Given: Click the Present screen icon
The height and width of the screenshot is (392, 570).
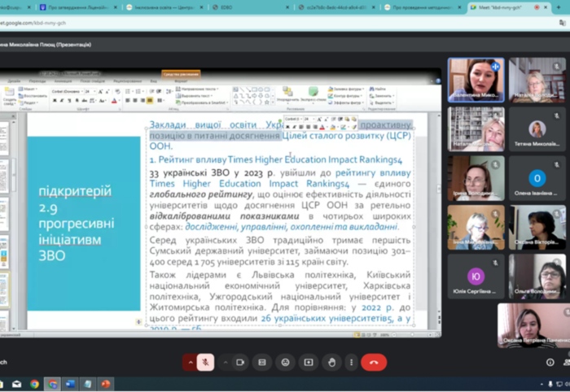Looking at the screenshot, I should point(308,362).
